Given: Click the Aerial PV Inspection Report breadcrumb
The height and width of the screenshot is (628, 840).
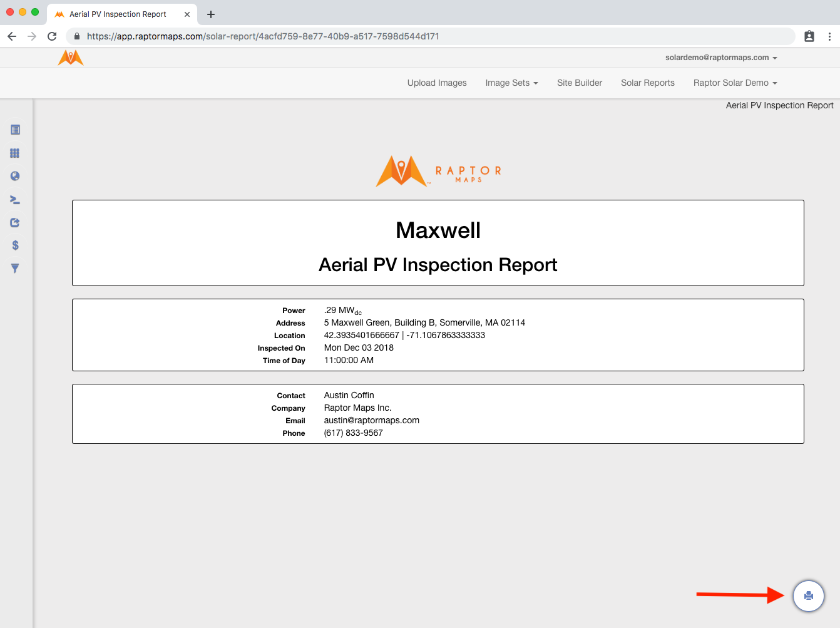Looking at the screenshot, I should [779, 105].
